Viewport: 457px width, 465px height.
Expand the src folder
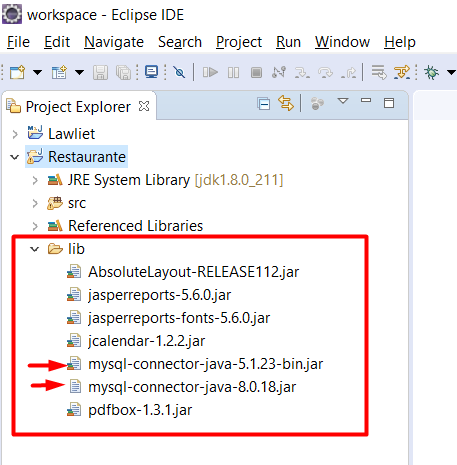coord(35,203)
